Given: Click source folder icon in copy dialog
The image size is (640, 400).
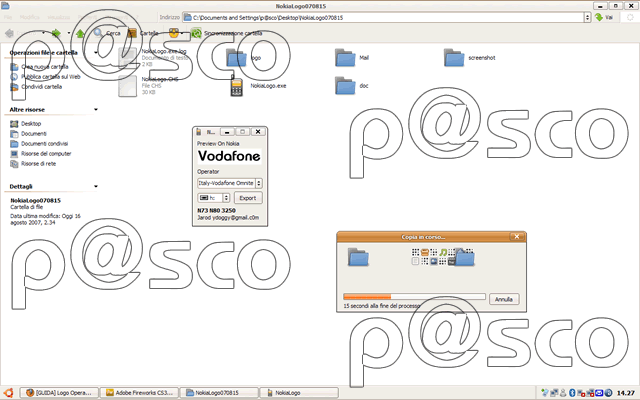Looking at the screenshot, I should [x=358, y=258].
